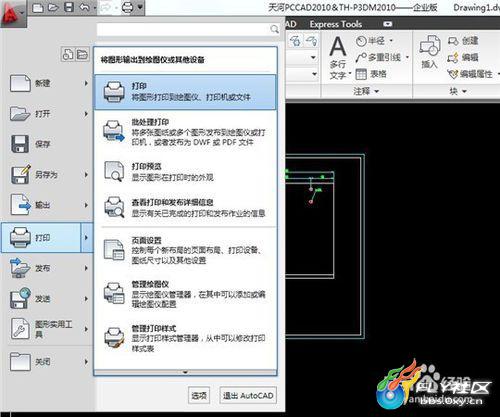The width and height of the screenshot is (500, 417).
Task: Click the 选项 (Options) button
Action: click(x=199, y=396)
